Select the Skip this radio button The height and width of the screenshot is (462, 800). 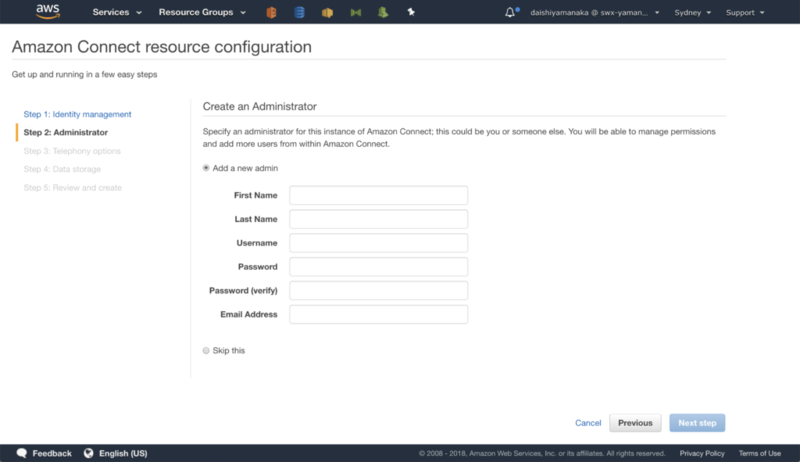coord(206,350)
